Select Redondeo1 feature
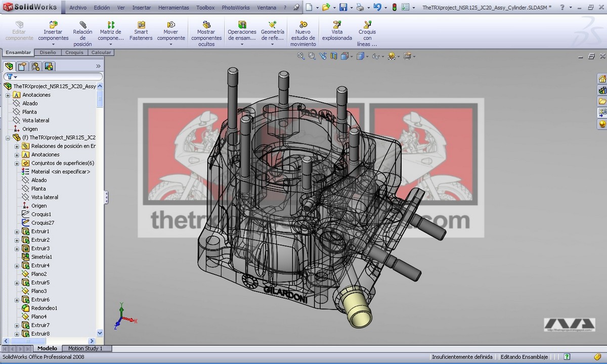Image resolution: width=607 pixels, height=364 pixels. [40, 308]
